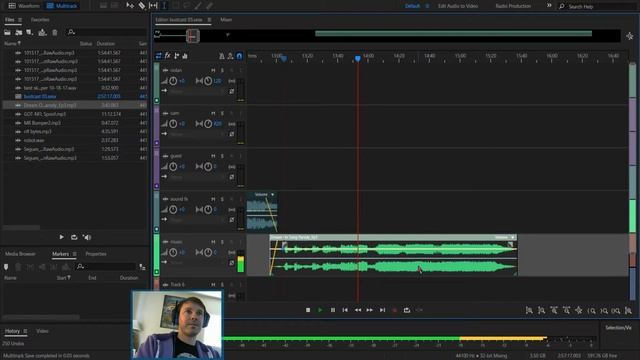Open the Editor panel menu icon
This screenshot has width=640, height=360.
click(x=209, y=20)
